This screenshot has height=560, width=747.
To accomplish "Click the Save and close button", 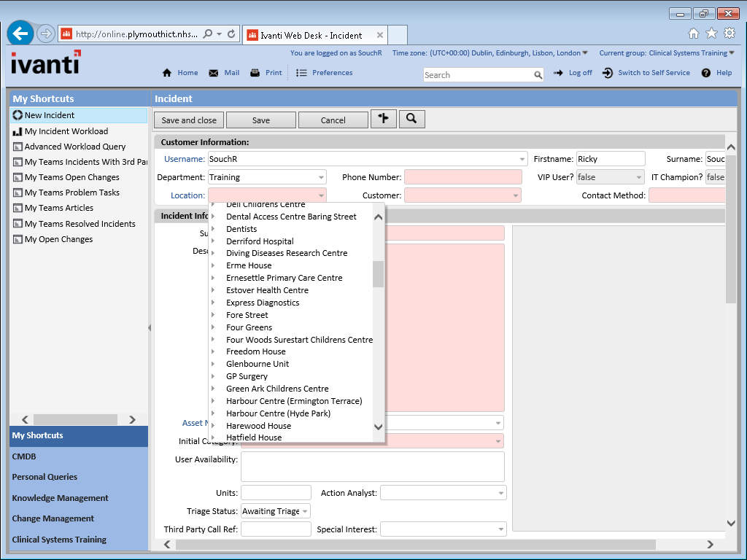I will coord(189,120).
